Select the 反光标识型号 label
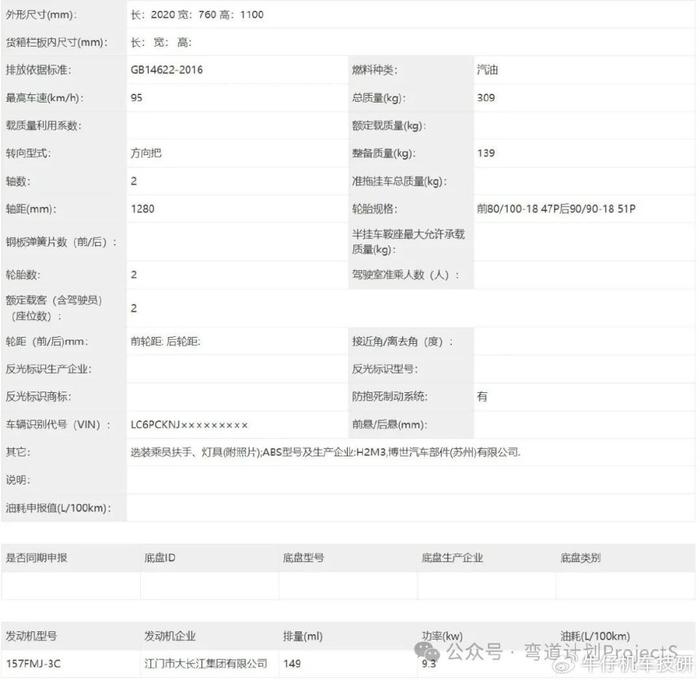This screenshot has width=700, height=680. pyautogui.click(x=385, y=369)
